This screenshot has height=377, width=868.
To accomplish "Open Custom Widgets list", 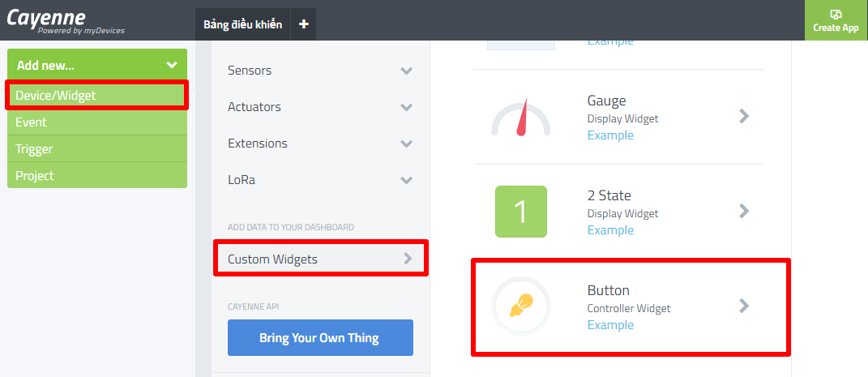I will click(x=320, y=259).
